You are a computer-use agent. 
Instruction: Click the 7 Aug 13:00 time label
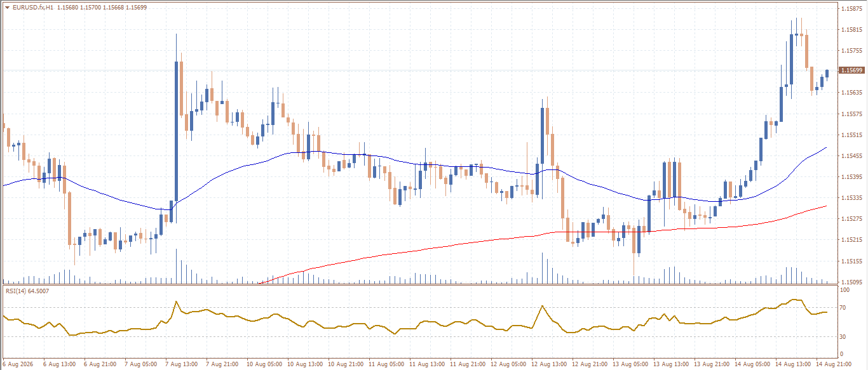pyautogui.click(x=182, y=364)
